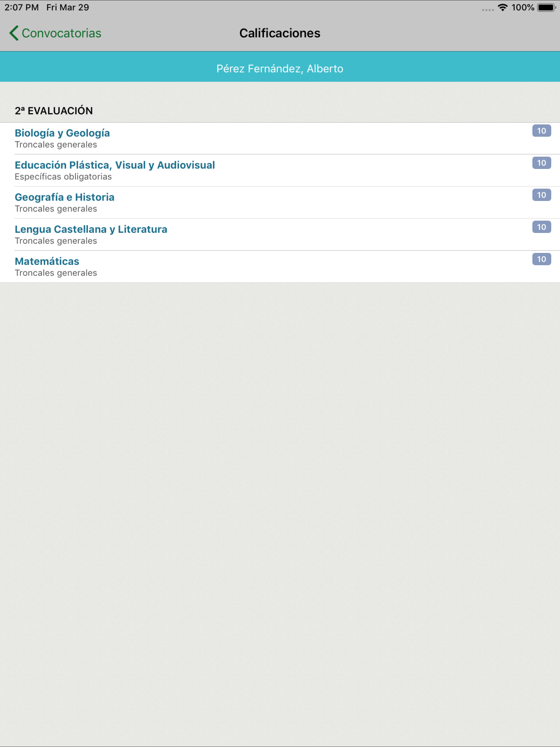The height and width of the screenshot is (747, 560).
Task: Click the grade badge for Biología y Geología
Action: coord(541,131)
